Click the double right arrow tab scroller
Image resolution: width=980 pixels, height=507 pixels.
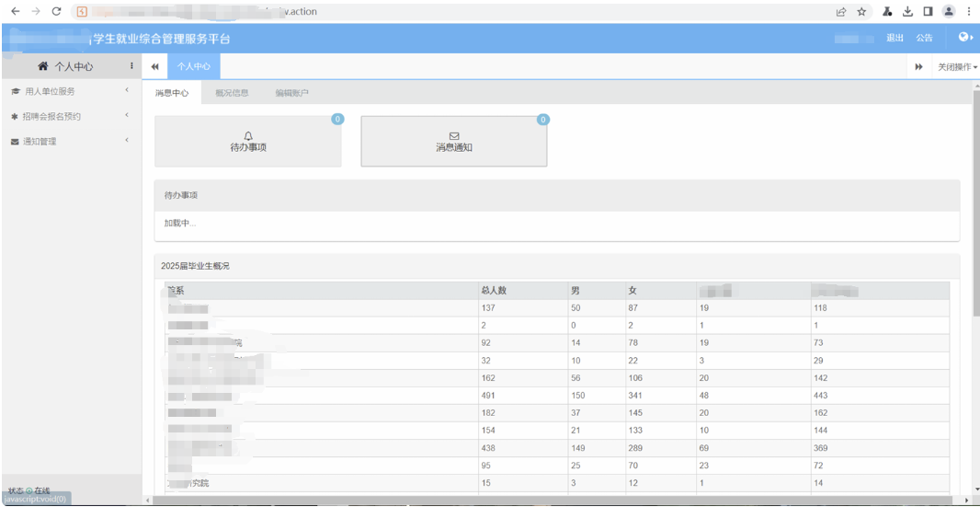(x=919, y=66)
